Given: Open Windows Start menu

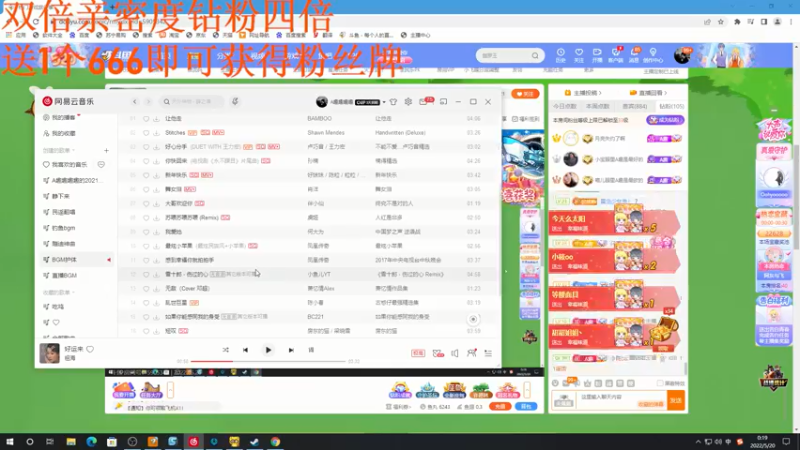Looking at the screenshot, I should (10, 442).
